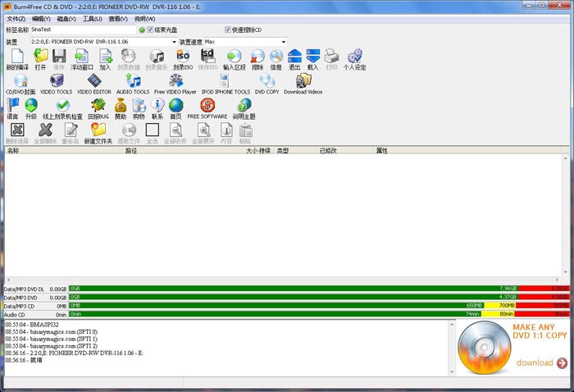Open 个人设定 personal settings icon
Viewport: 574px width, 392px height.
point(354,60)
